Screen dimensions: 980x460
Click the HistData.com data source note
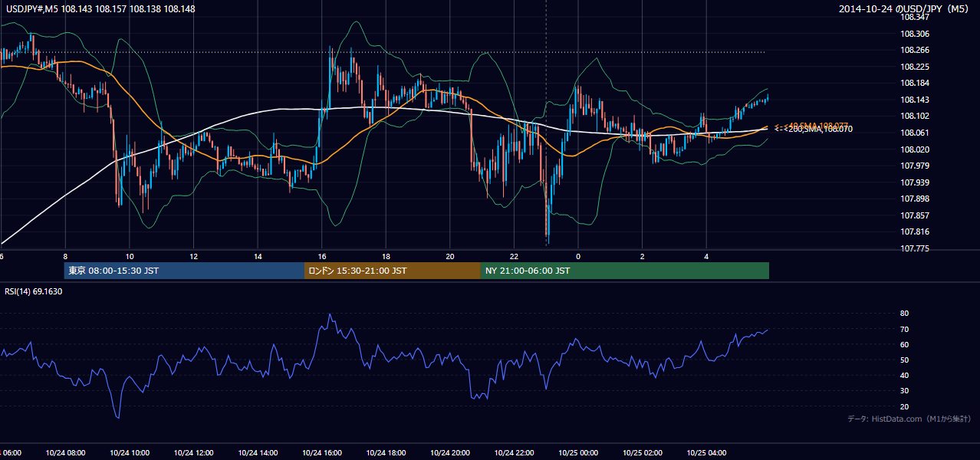pos(909,419)
